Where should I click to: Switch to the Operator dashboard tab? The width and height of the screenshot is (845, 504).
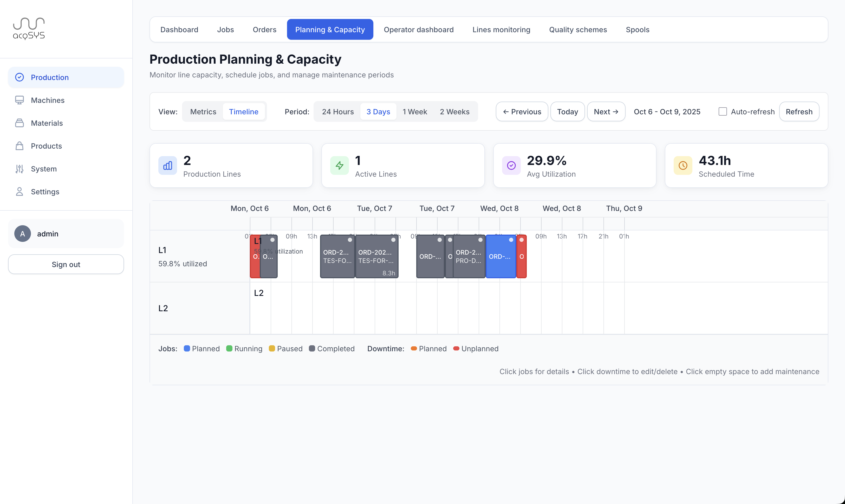coord(418,30)
